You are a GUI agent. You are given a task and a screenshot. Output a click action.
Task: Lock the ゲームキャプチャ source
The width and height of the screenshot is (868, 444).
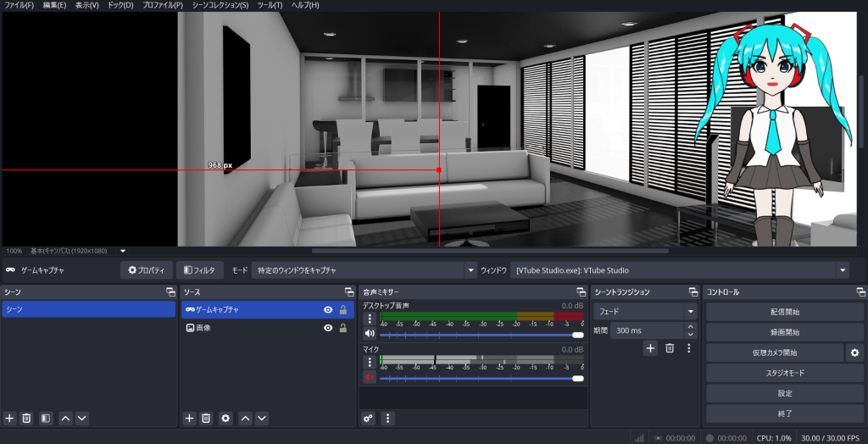(x=343, y=310)
